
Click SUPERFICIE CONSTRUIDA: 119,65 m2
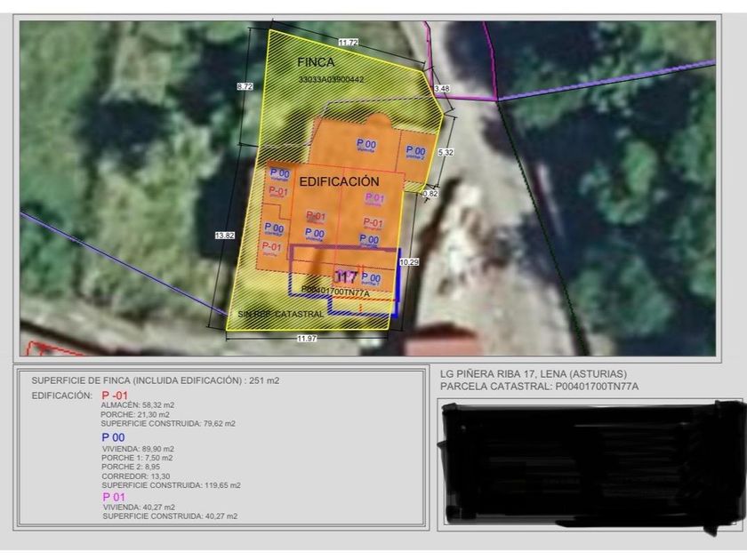point(171,485)
